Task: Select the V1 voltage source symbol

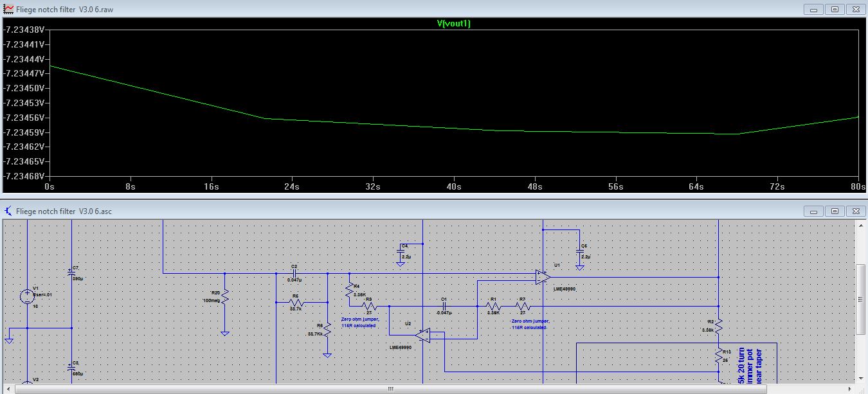Action: [x=27, y=296]
